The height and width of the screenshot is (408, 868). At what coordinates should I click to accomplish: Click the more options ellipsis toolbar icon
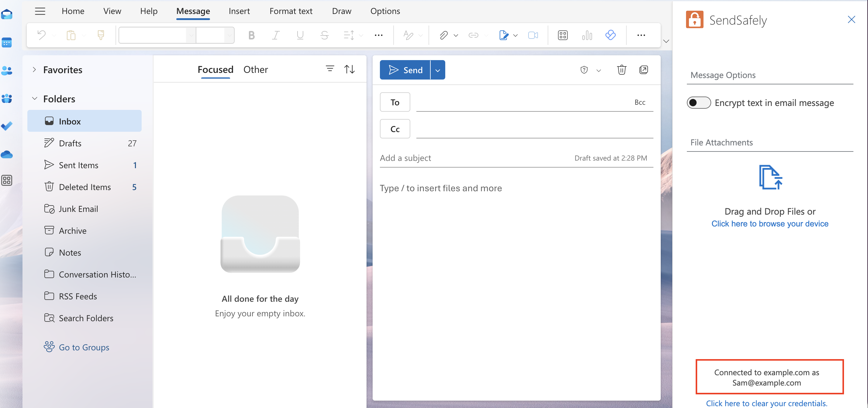[x=641, y=35]
